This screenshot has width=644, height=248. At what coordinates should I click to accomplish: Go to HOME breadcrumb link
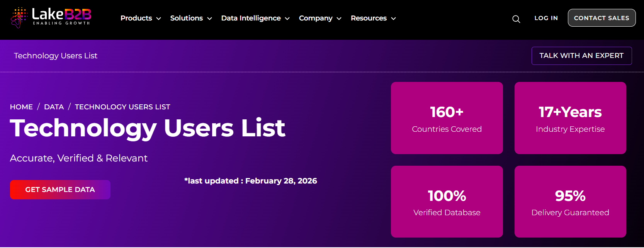(21, 107)
